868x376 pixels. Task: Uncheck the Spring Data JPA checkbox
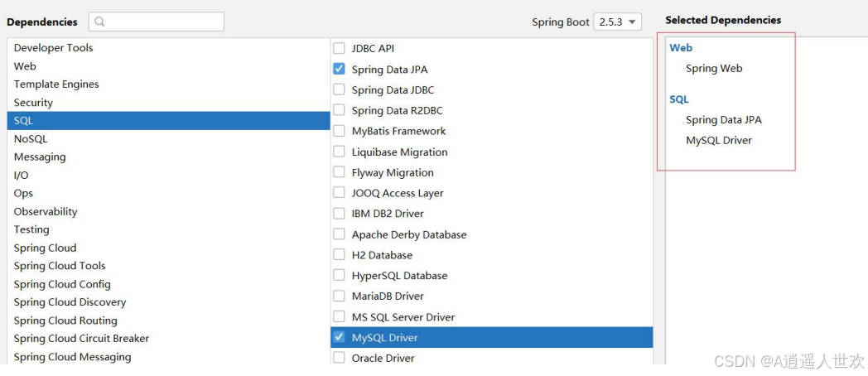pyautogui.click(x=339, y=70)
